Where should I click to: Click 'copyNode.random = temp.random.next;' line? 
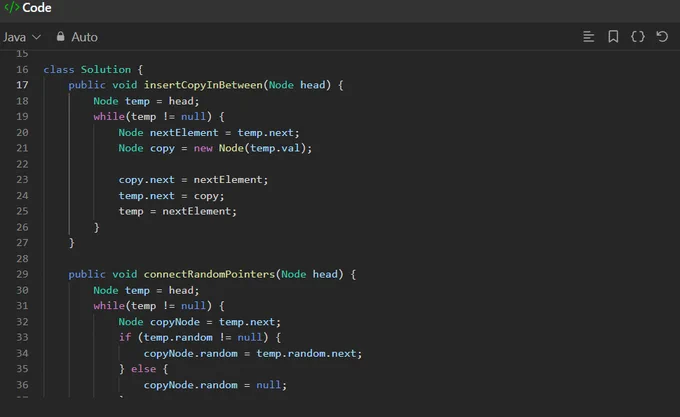(252, 353)
